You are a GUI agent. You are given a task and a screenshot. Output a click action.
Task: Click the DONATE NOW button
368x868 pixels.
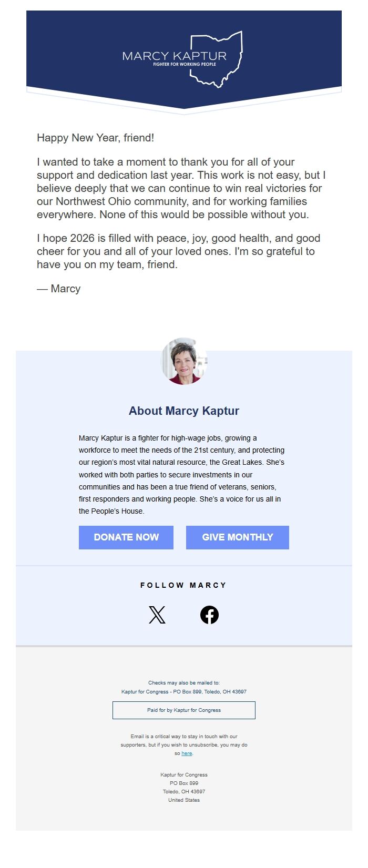tap(126, 537)
